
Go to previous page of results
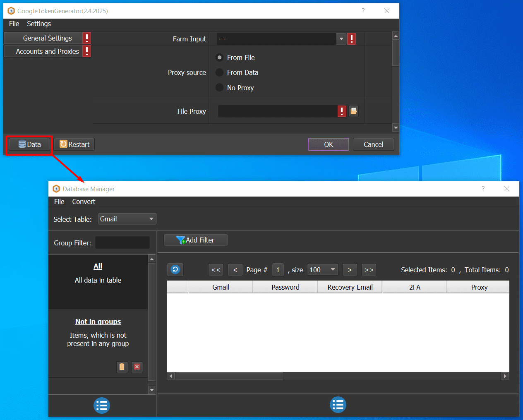coord(235,270)
